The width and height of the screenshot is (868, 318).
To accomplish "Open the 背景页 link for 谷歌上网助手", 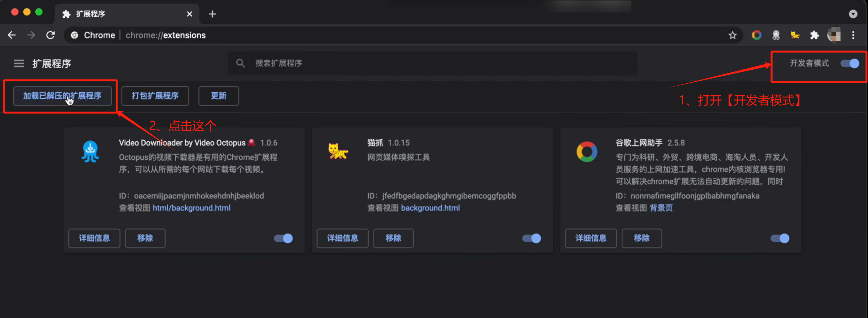I will [x=661, y=208].
